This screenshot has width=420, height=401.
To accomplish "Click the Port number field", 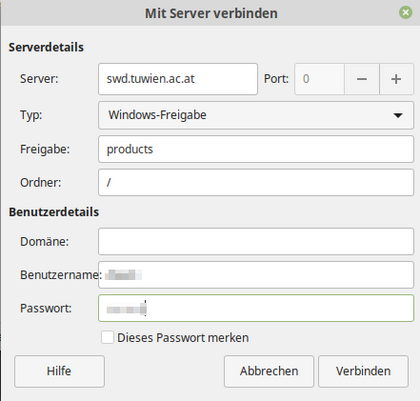I will pyautogui.click(x=319, y=79).
